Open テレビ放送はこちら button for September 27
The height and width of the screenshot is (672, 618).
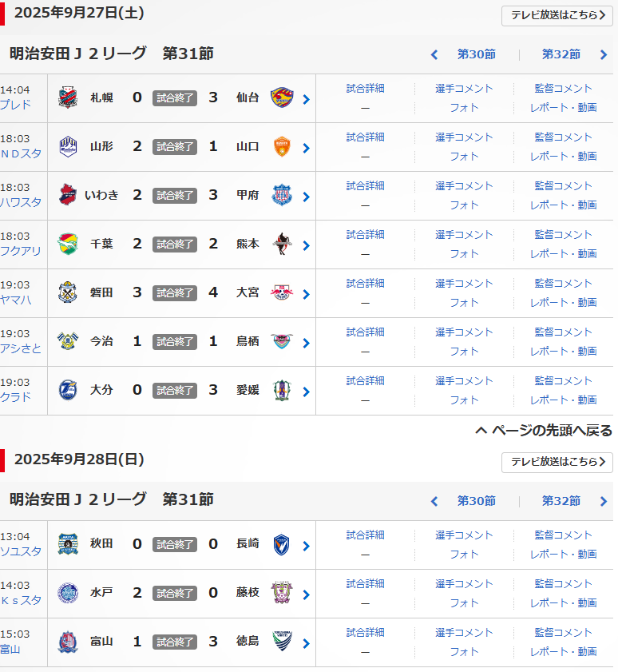coord(557,15)
